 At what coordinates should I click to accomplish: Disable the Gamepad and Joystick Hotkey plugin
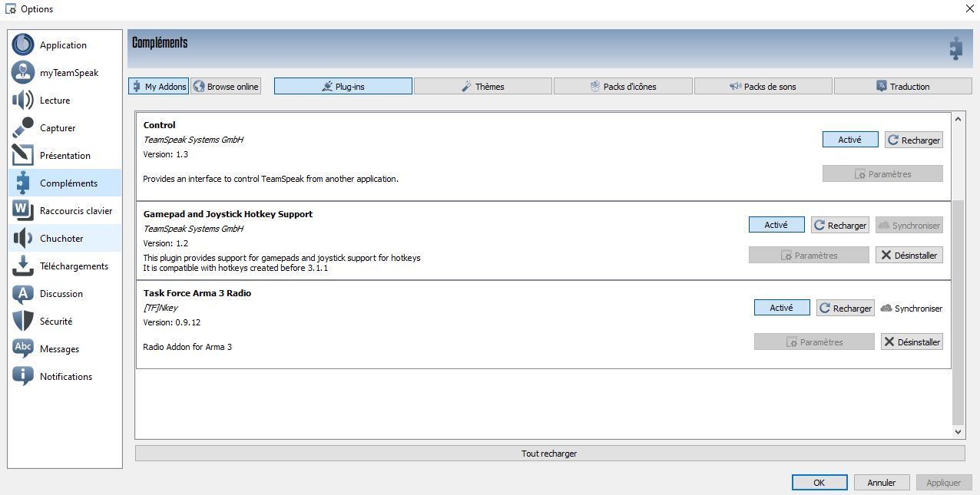click(x=776, y=225)
